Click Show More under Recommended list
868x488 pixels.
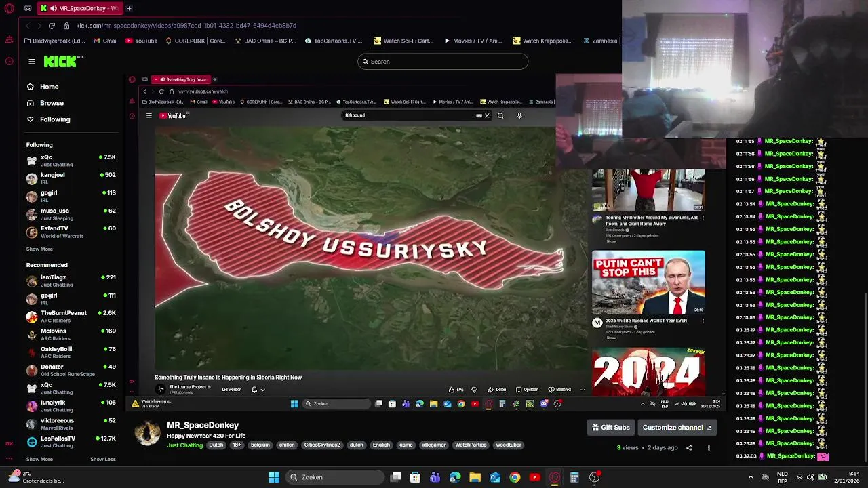point(39,459)
